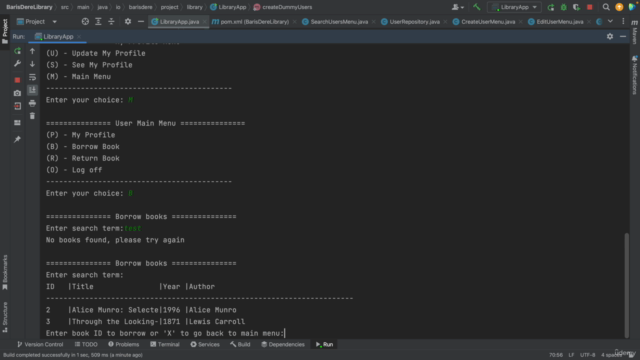Close the LibraryApp.java tab

tap(204, 22)
